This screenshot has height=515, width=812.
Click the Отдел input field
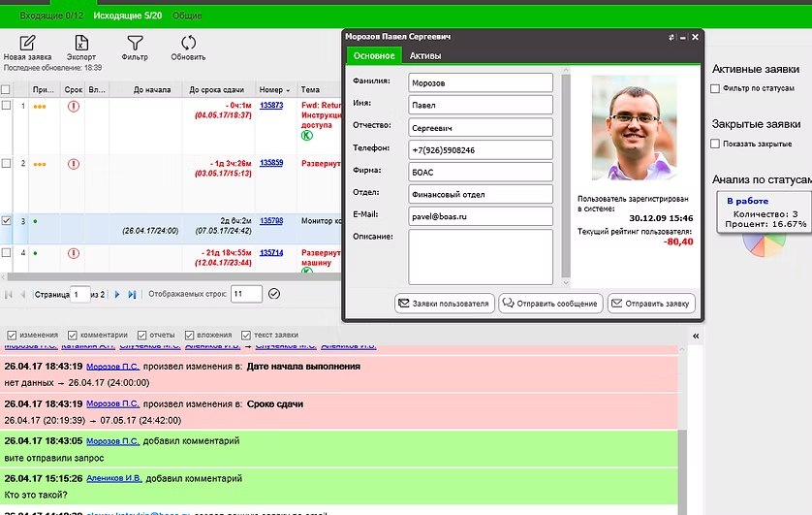(x=480, y=194)
